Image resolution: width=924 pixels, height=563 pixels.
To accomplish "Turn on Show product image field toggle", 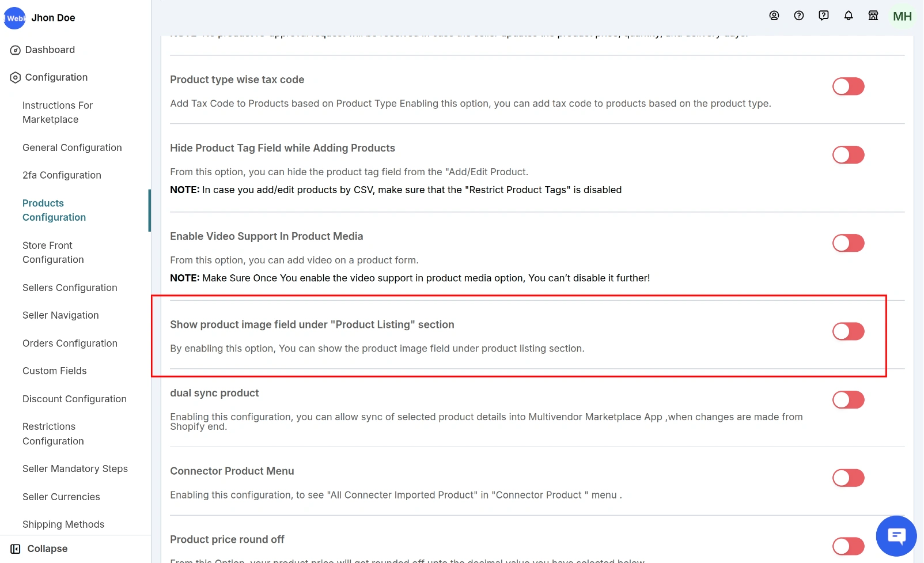I will coord(848,331).
